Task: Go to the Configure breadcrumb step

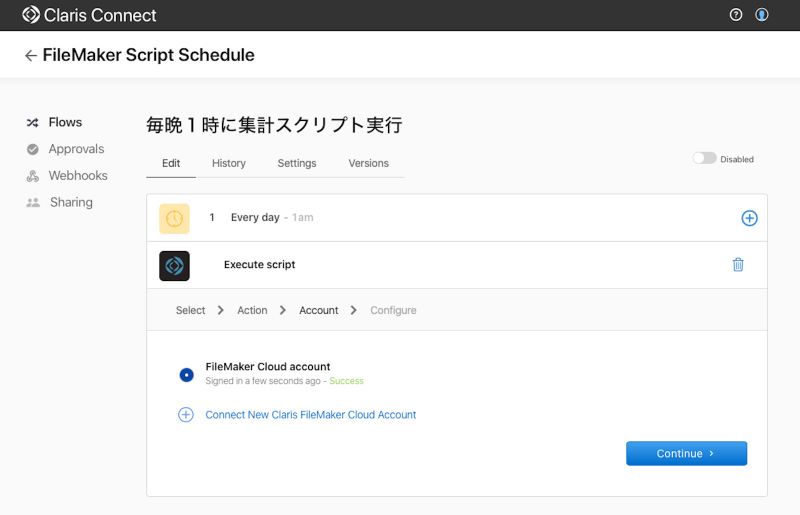Action: click(393, 310)
